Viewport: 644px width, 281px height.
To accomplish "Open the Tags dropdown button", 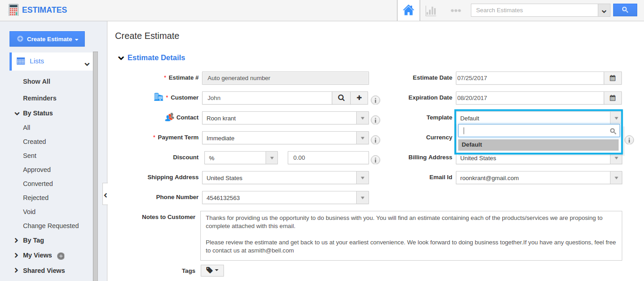I will coord(212,271).
